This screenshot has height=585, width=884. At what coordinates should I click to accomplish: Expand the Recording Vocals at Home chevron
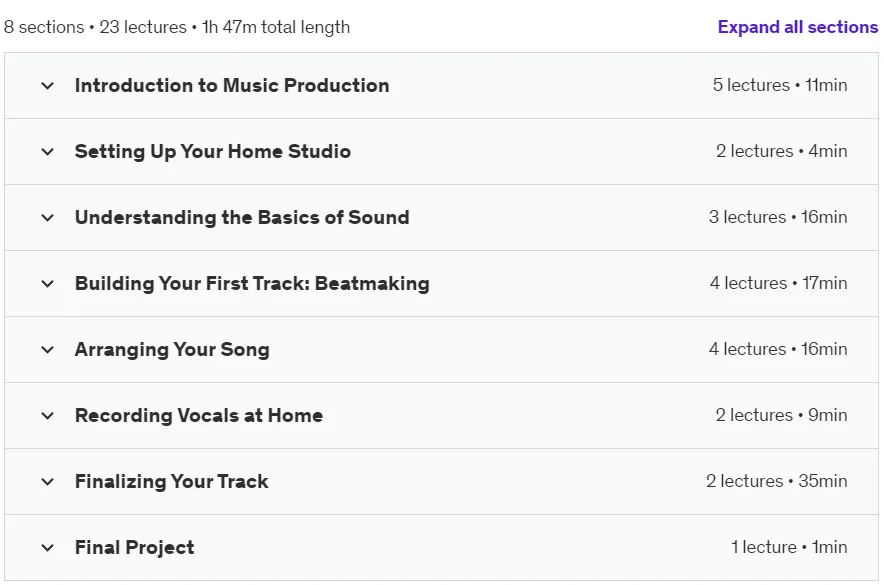click(x=48, y=416)
